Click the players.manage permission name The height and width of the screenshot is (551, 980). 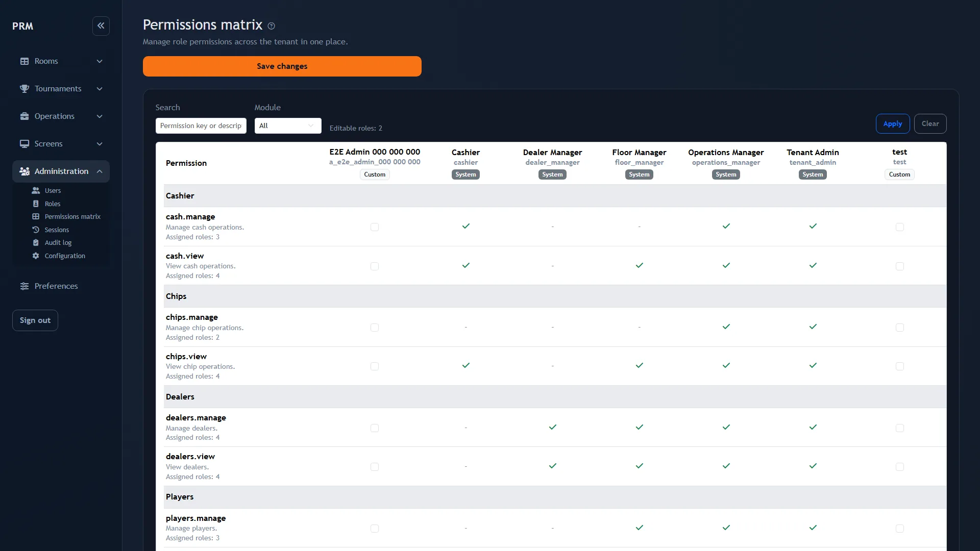(x=195, y=518)
